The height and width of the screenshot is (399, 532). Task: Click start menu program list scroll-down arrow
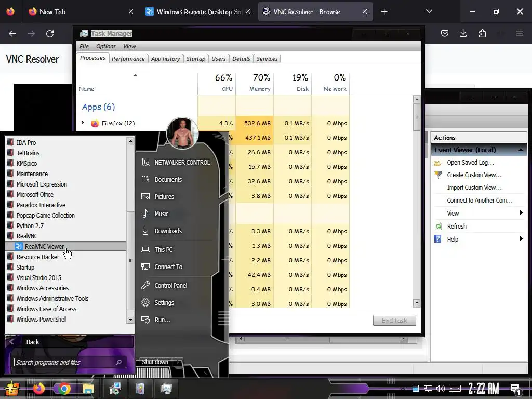[130, 320]
